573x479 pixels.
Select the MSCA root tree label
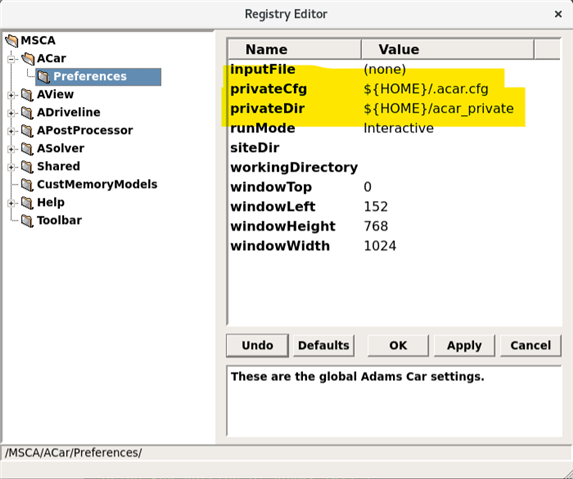(x=38, y=40)
